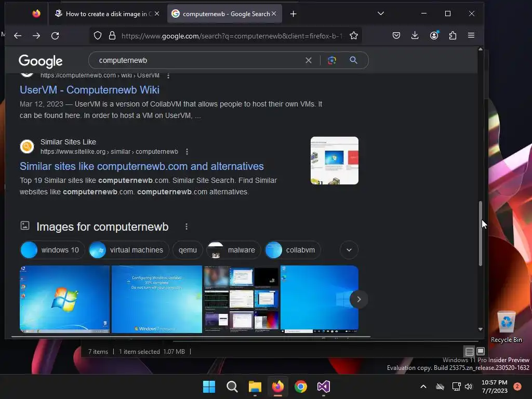Filter images by virtual machines chip

pos(129,250)
